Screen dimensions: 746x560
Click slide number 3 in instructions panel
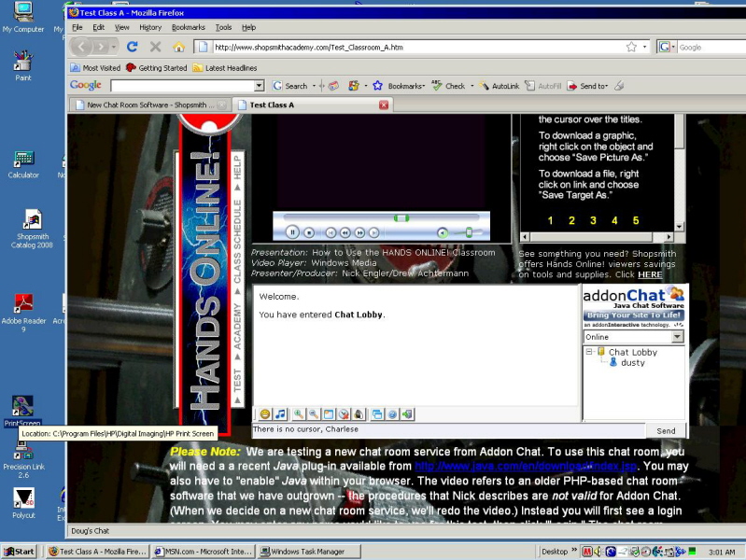point(593,220)
